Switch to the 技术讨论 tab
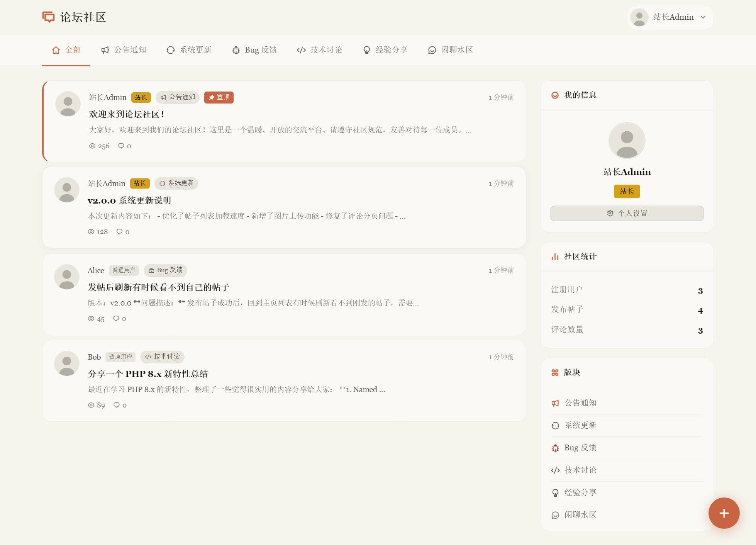The height and width of the screenshot is (545, 756). [320, 50]
